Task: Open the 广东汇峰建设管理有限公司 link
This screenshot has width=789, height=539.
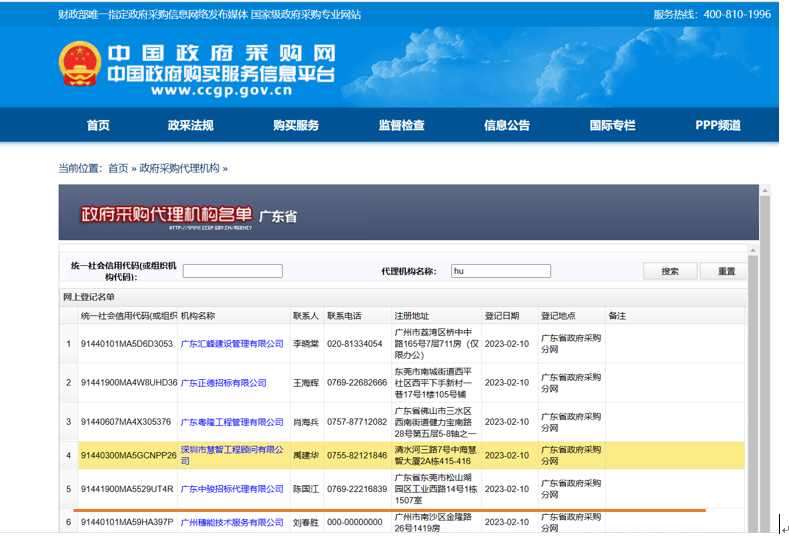Action: [x=232, y=344]
